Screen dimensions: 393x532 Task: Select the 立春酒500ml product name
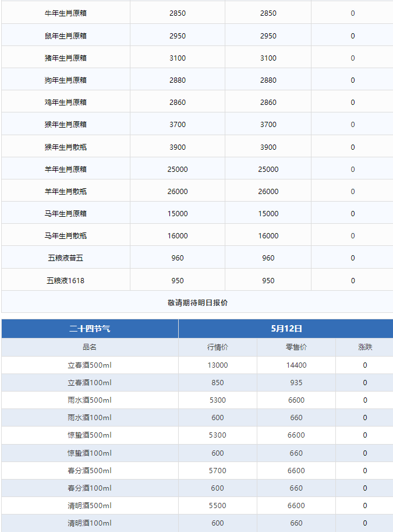tap(90, 365)
